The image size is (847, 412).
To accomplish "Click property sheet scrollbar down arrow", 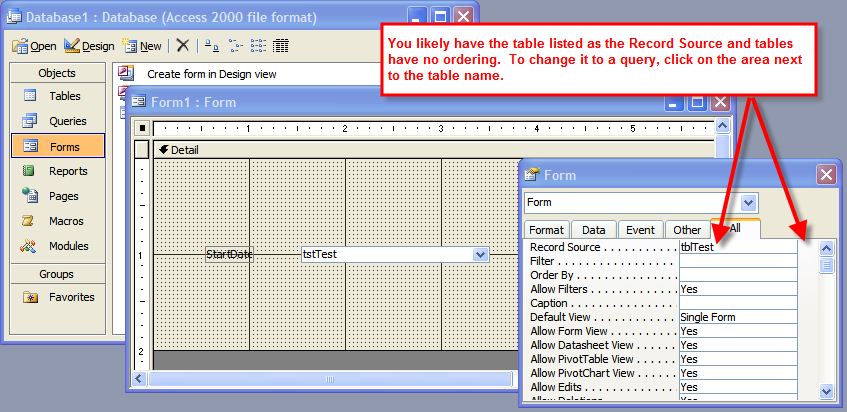I will click(826, 391).
